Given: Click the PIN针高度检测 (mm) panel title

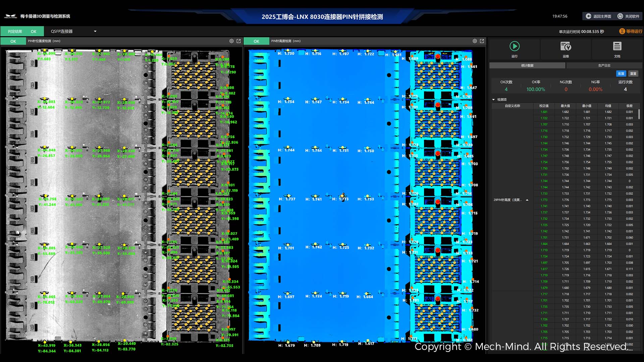Looking at the screenshot, I should click(x=286, y=41).
